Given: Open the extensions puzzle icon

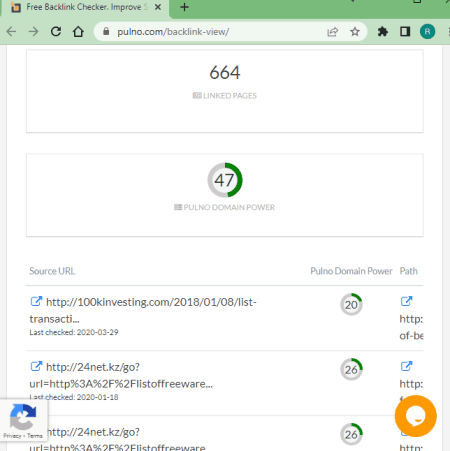Looking at the screenshot, I should click(x=383, y=32).
